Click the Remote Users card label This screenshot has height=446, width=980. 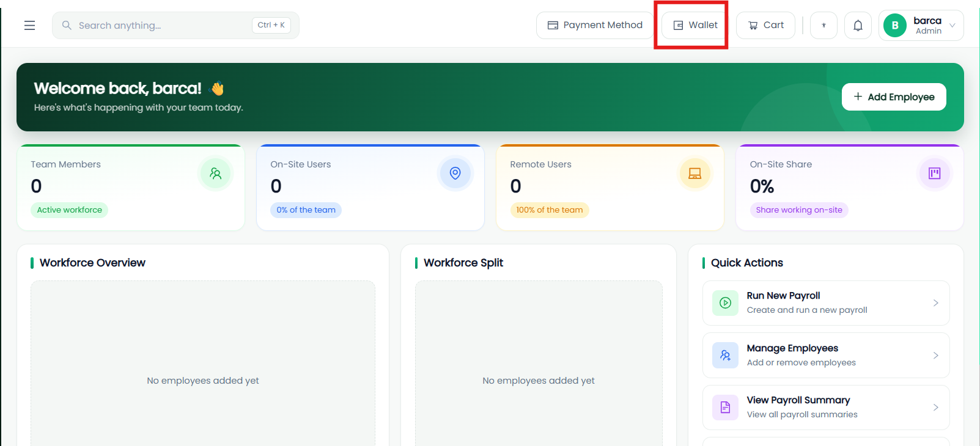tap(541, 164)
